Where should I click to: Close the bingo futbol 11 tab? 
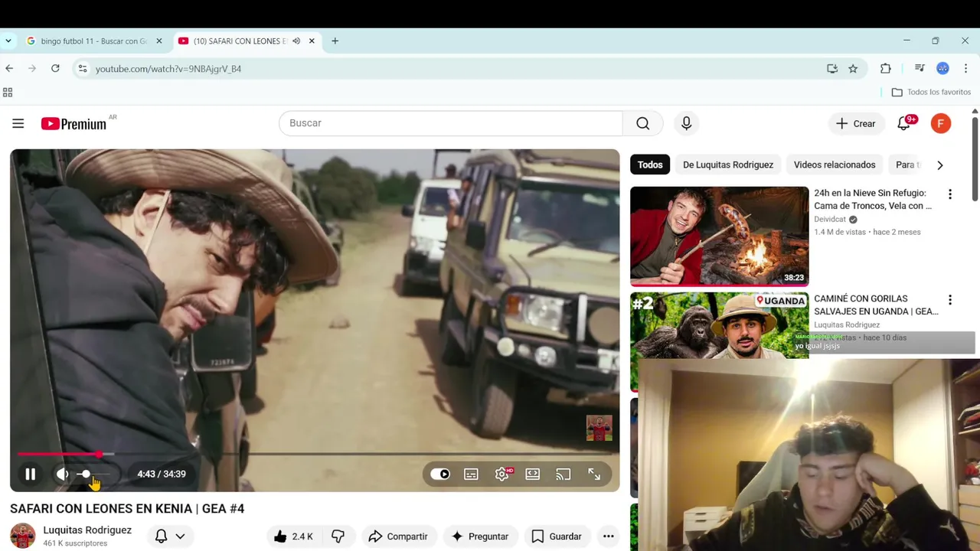pos(159,41)
